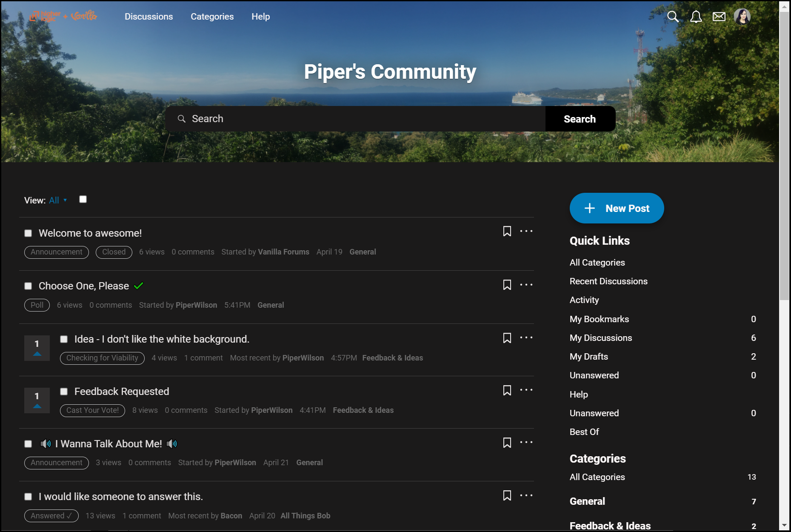Screen dimensions: 791x532
Task: Open the user profile avatar
Action: (742, 17)
